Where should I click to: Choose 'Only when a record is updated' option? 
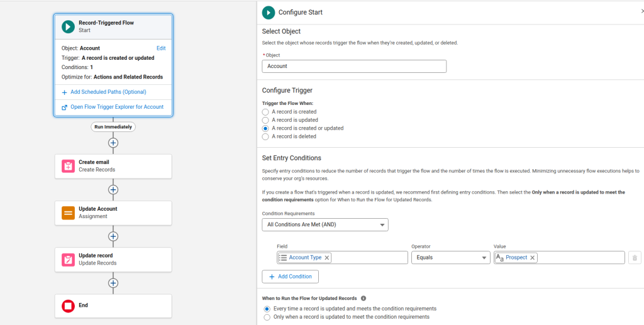(267, 317)
